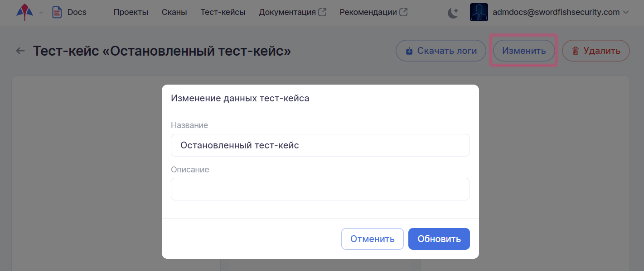
Task: Click the user avatar image
Action: (x=479, y=12)
